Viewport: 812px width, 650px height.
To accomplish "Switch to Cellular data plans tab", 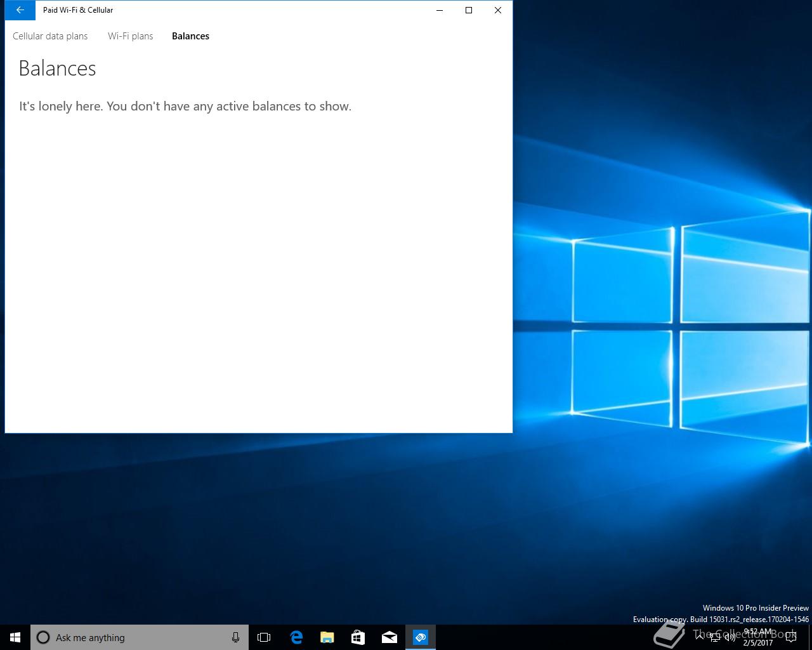I will point(50,36).
